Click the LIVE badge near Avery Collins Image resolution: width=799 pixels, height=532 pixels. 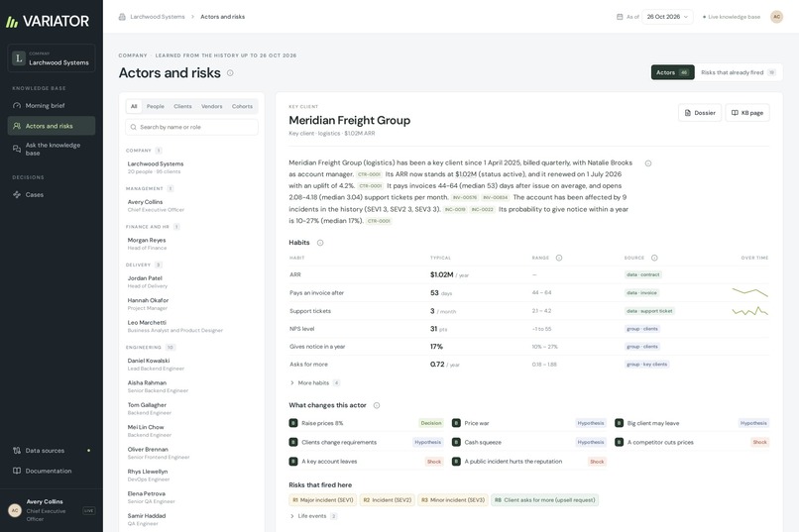point(88,510)
